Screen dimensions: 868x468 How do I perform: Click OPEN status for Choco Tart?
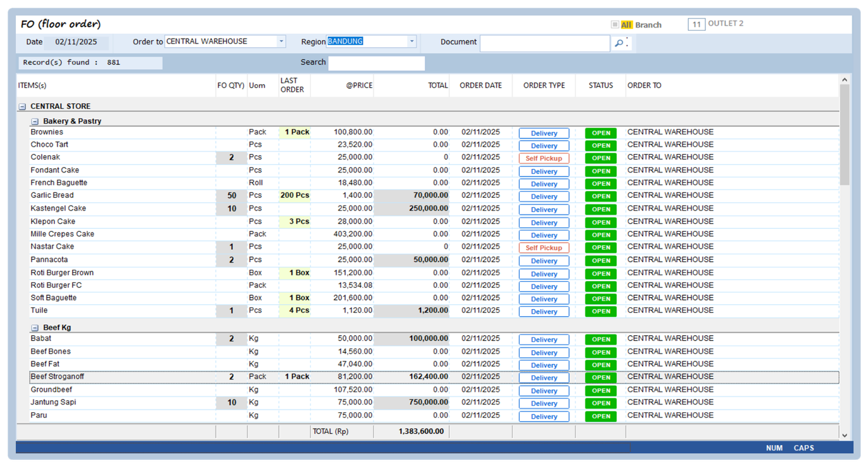click(601, 145)
